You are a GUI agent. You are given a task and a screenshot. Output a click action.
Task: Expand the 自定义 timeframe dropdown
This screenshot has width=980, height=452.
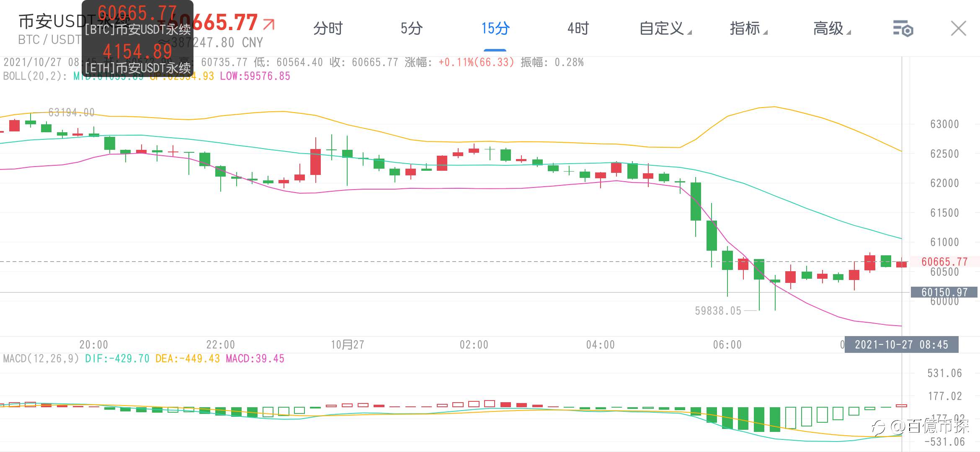pyautogui.click(x=665, y=28)
